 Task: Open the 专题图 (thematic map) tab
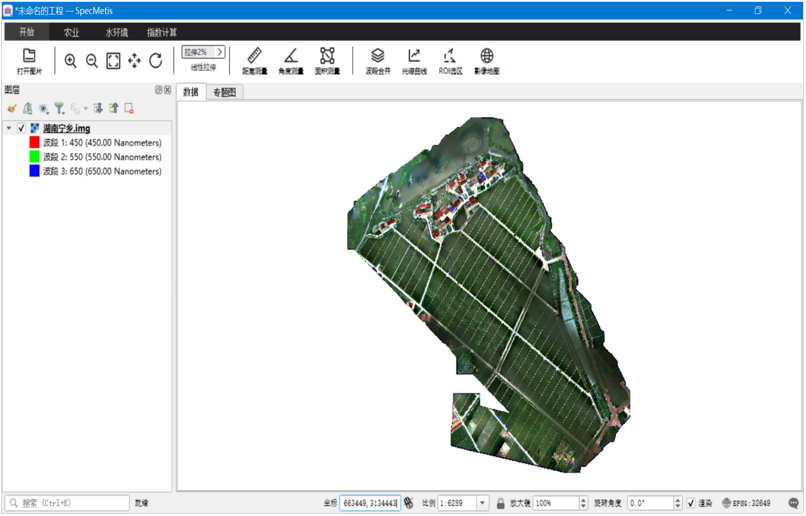tap(226, 92)
